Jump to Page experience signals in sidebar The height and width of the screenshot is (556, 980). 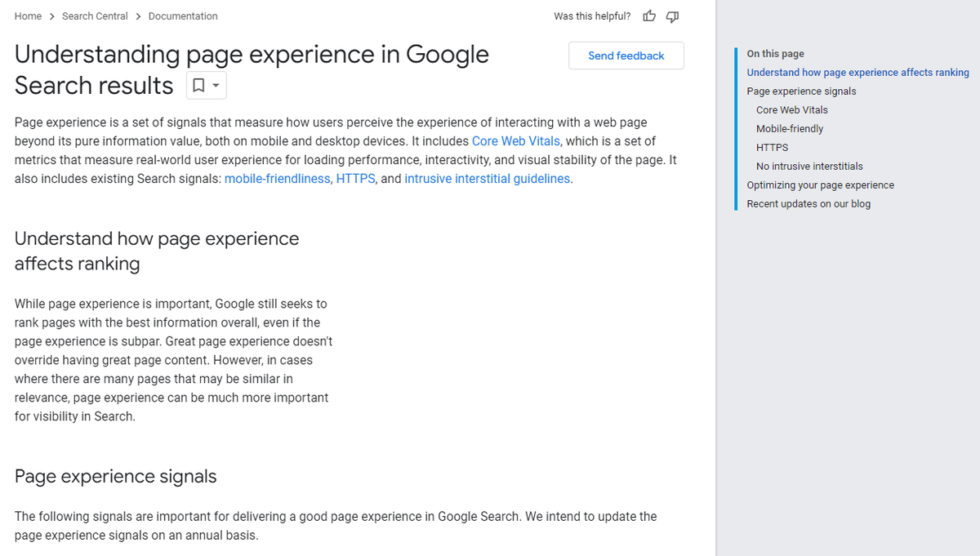point(801,91)
